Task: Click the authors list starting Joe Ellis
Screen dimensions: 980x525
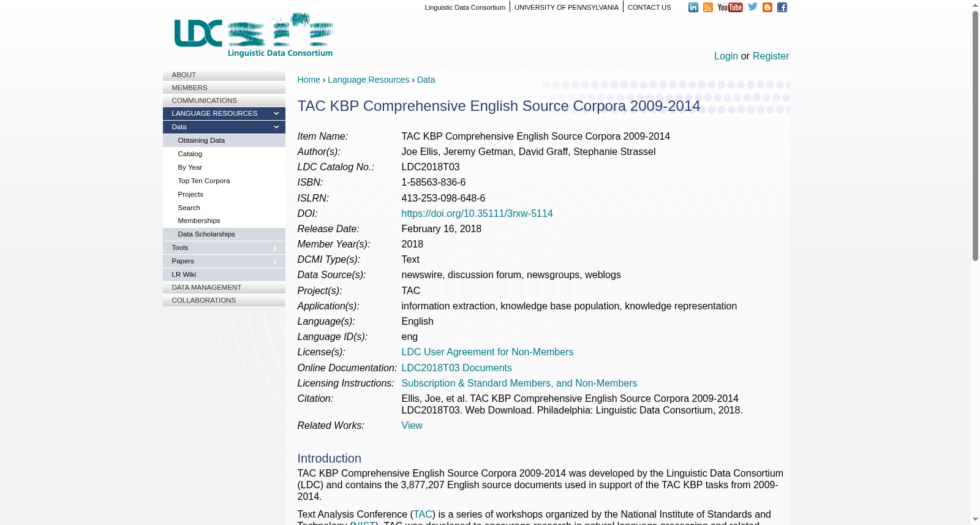Action: click(x=529, y=152)
